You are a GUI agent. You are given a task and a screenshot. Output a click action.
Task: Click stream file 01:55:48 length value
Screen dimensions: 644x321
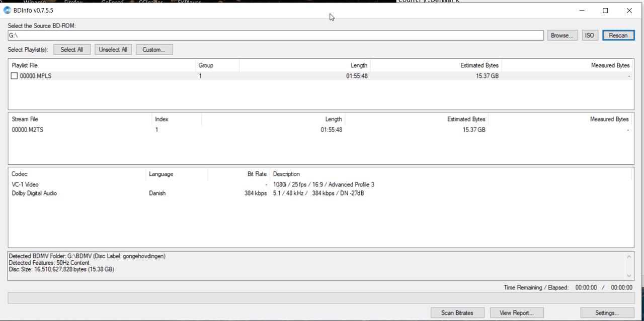point(332,130)
